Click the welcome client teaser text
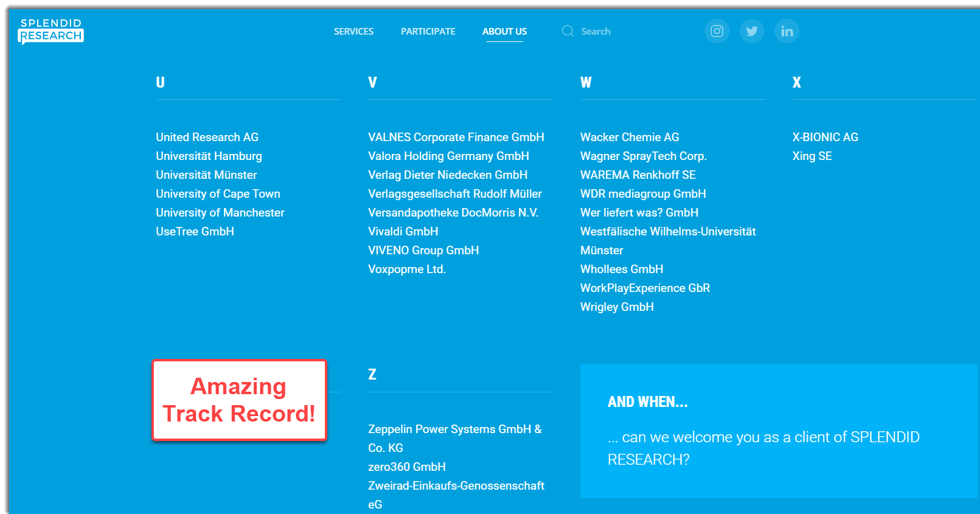Screen dimensions: 980x514 763,448
